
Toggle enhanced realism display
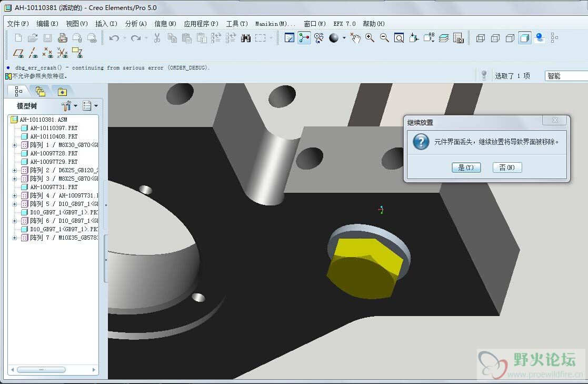pos(539,38)
